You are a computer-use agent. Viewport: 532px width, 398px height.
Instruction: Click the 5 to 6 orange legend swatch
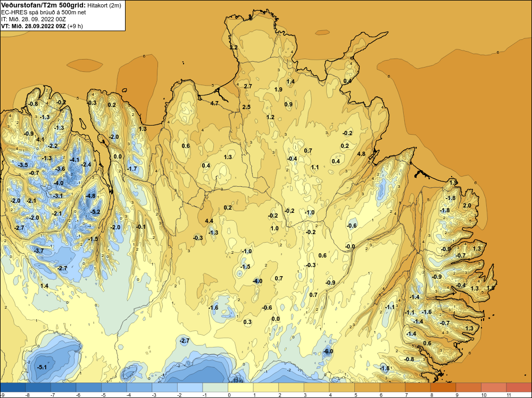(367, 387)
